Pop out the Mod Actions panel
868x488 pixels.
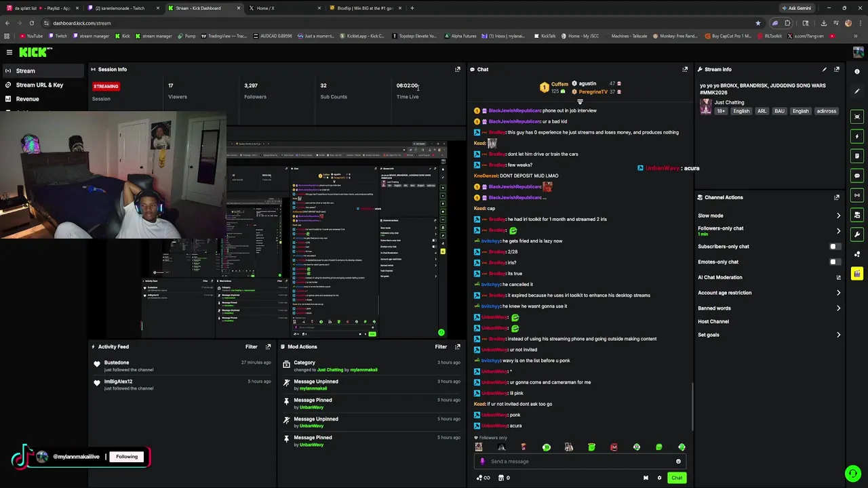pyautogui.click(x=458, y=346)
